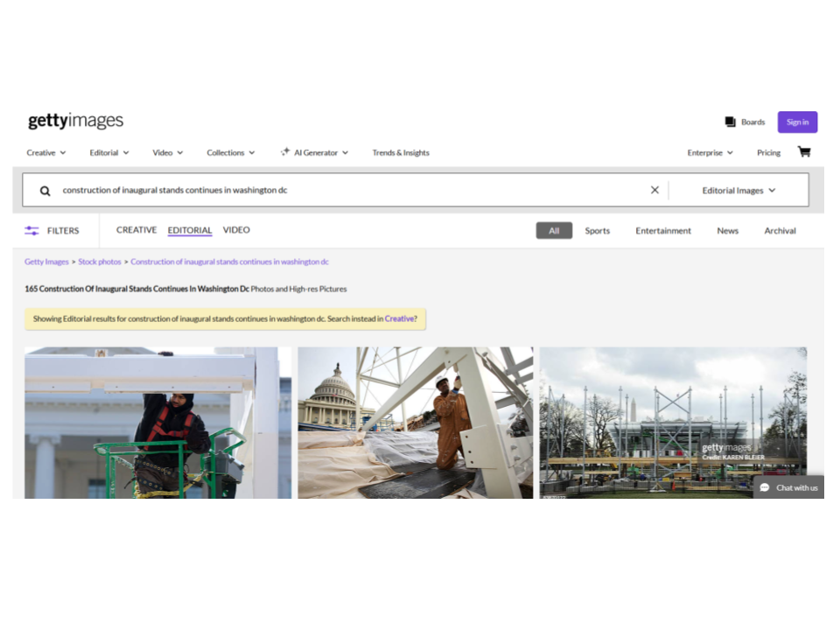Select the News category filter

(727, 231)
